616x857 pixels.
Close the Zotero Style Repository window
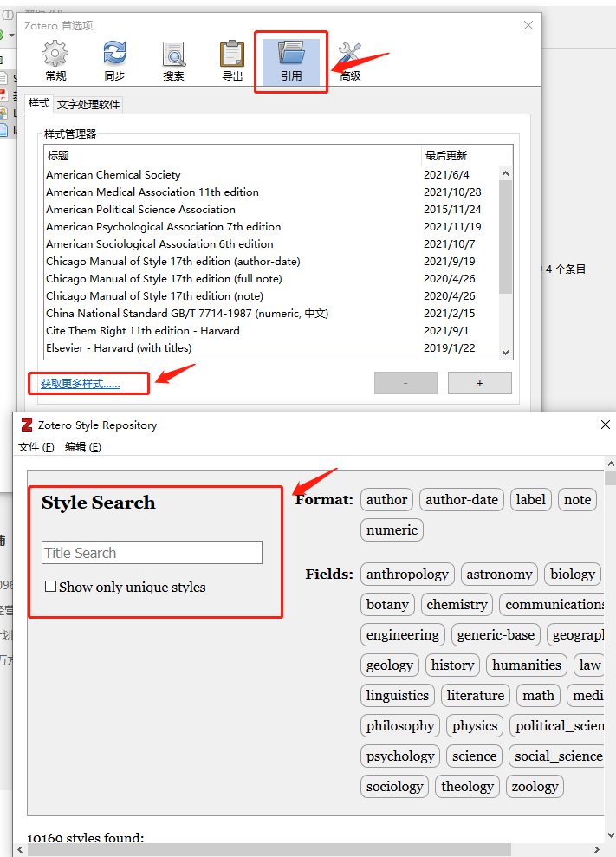(605, 425)
